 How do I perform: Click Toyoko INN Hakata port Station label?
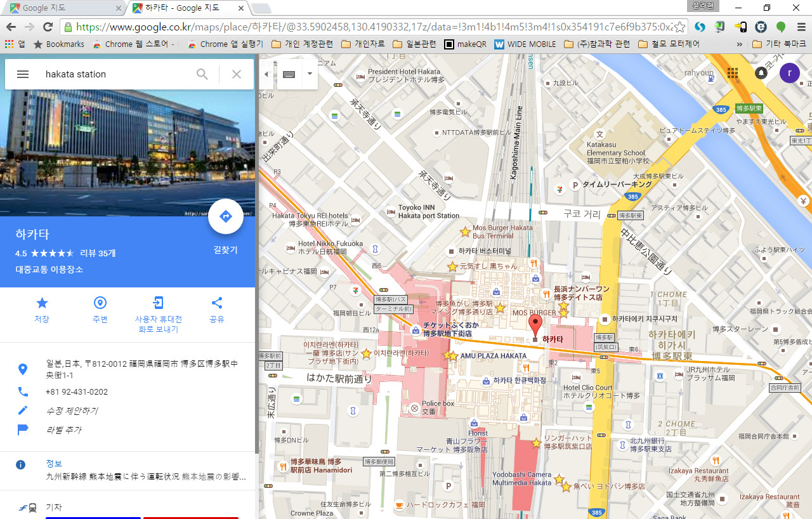[x=428, y=211]
